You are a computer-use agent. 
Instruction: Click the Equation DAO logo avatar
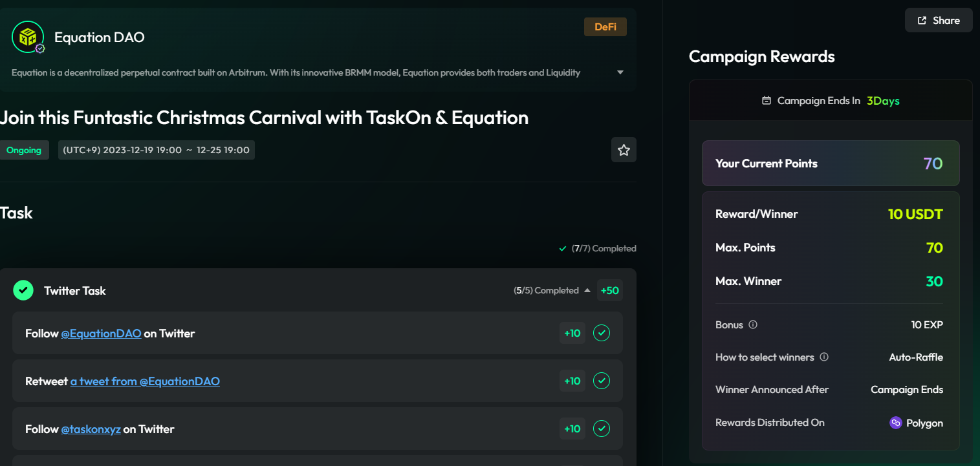pos(28,37)
